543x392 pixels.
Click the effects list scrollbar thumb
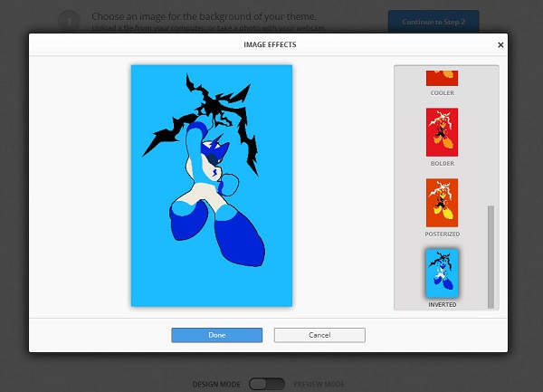[x=491, y=255]
